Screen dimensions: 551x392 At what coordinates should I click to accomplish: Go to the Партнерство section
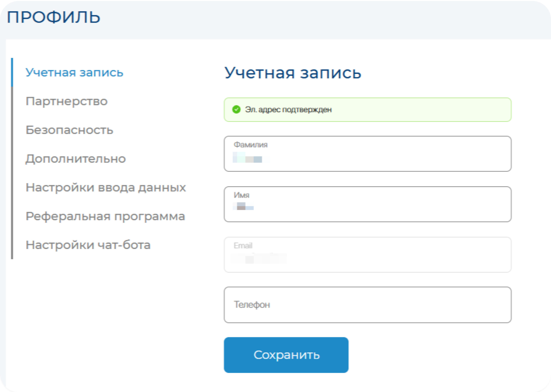click(67, 101)
